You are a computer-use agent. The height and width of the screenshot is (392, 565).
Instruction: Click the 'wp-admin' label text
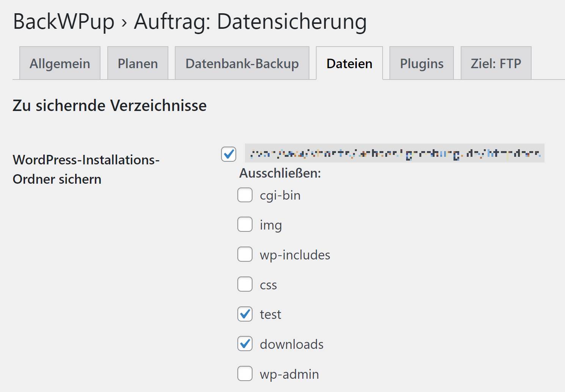289,374
